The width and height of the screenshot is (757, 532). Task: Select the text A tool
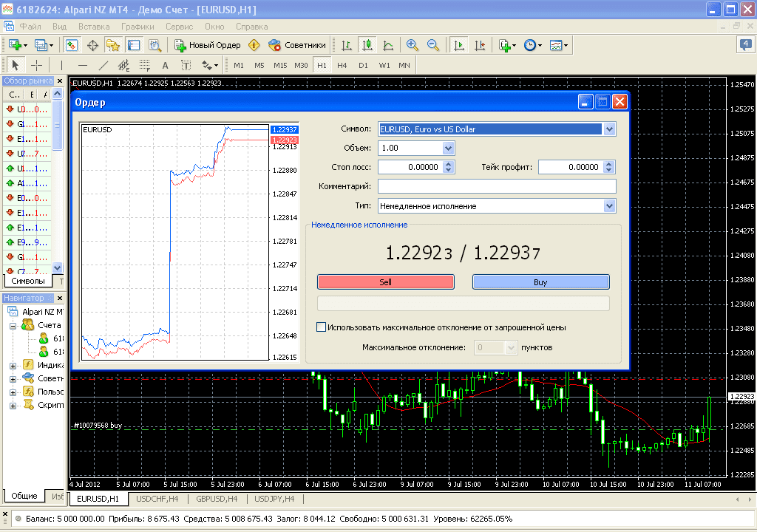point(165,65)
